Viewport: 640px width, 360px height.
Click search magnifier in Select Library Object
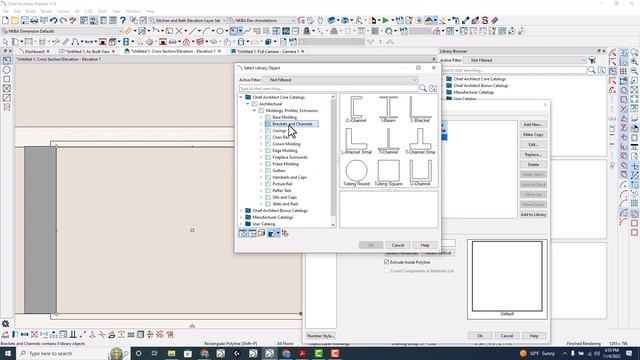click(x=423, y=89)
